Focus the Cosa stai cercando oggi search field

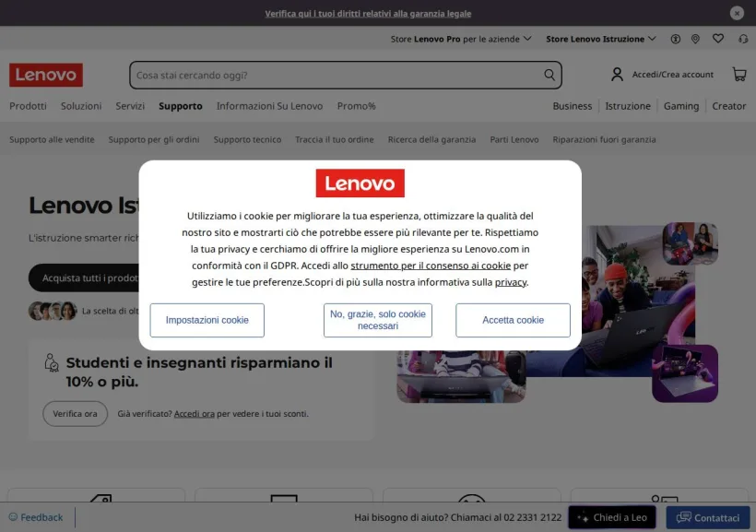pyautogui.click(x=346, y=75)
